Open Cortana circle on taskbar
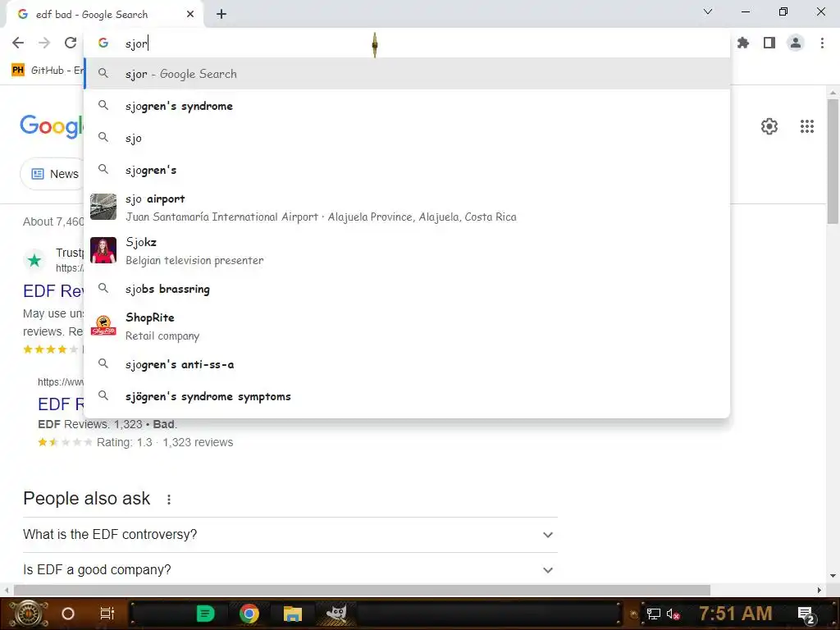The height and width of the screenshot is (630, 840). click(x=68, y=614)
